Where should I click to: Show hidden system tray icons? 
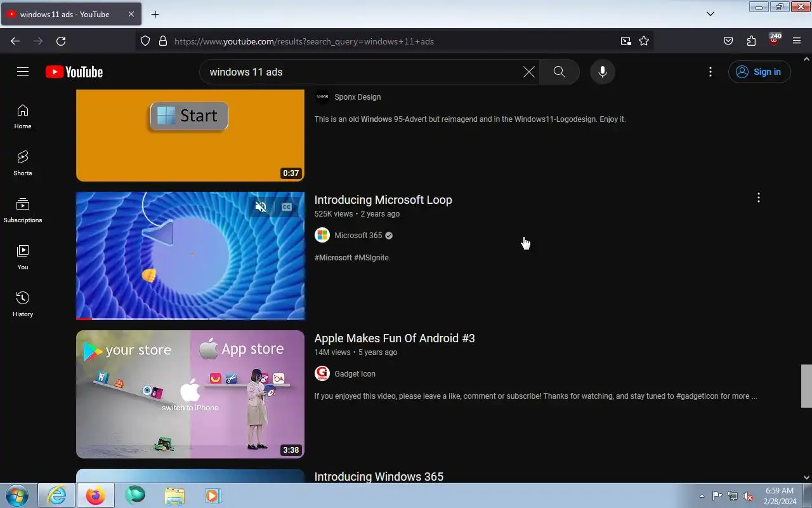(x=702, y=496)
